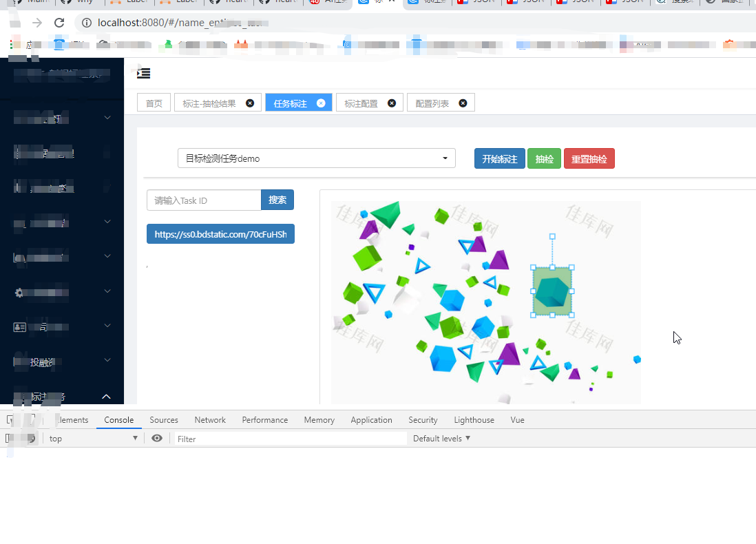Image resolution: width=756 pixels, height=544 pixels.
Task: Click the browser forward arrow
Action: [37, 23]
